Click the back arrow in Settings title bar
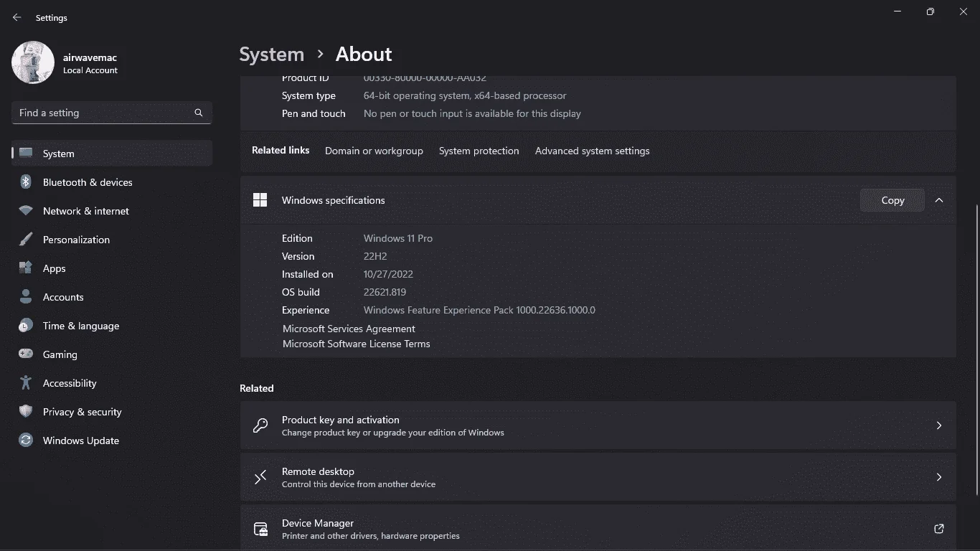 click(x=17, y=17)
